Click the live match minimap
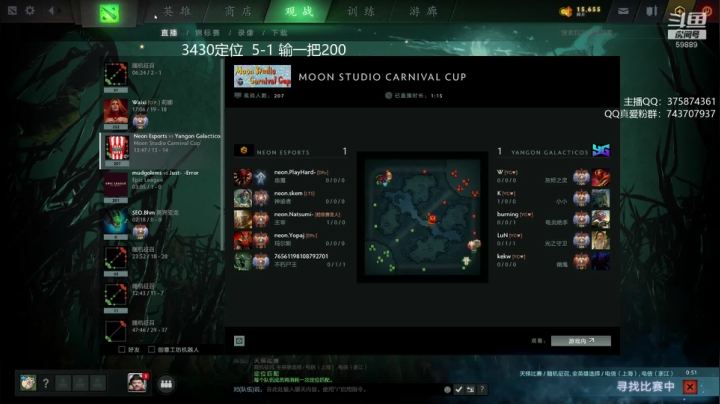 click(422, 217)
